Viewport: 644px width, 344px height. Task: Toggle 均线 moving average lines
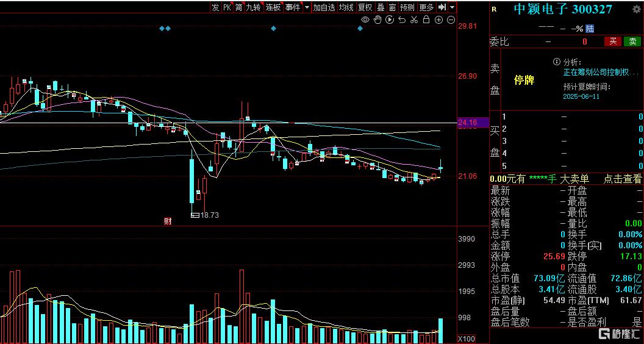tap(346, 7)
